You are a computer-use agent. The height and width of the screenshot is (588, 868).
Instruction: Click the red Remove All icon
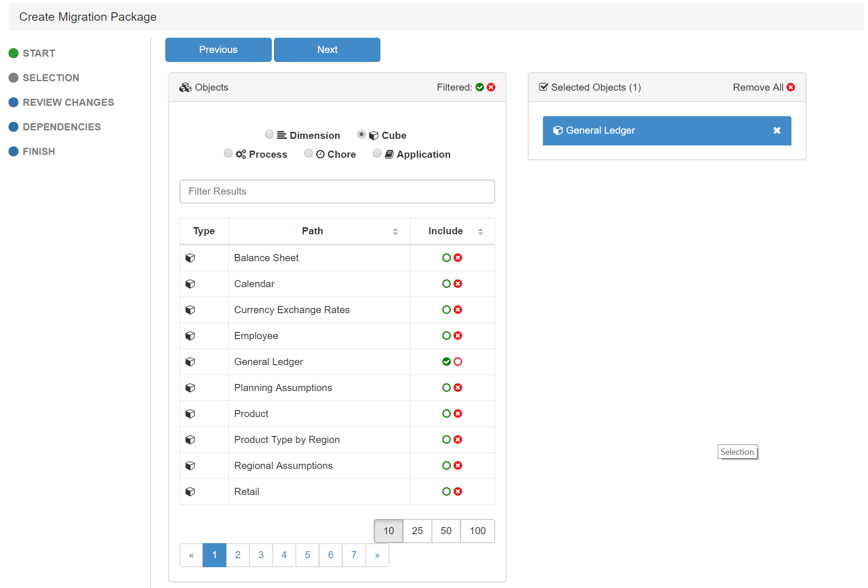tap(791, 87)
